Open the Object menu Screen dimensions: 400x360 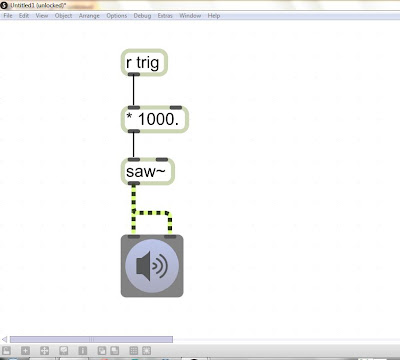[63, 16]
